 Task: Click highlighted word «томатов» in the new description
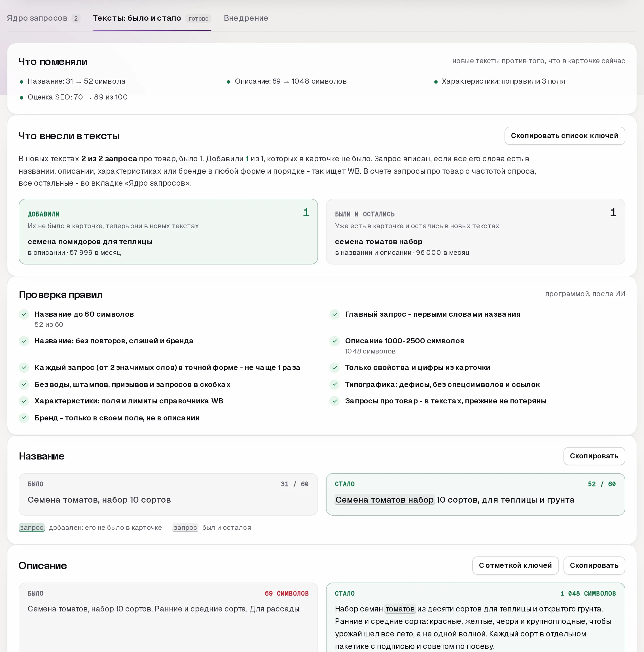(x=400, y=609)
